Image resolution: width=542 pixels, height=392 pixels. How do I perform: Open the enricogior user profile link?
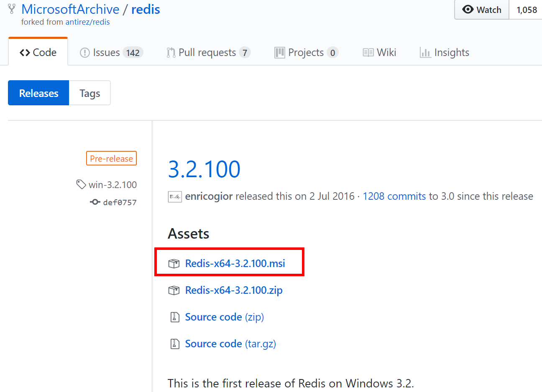209,196
